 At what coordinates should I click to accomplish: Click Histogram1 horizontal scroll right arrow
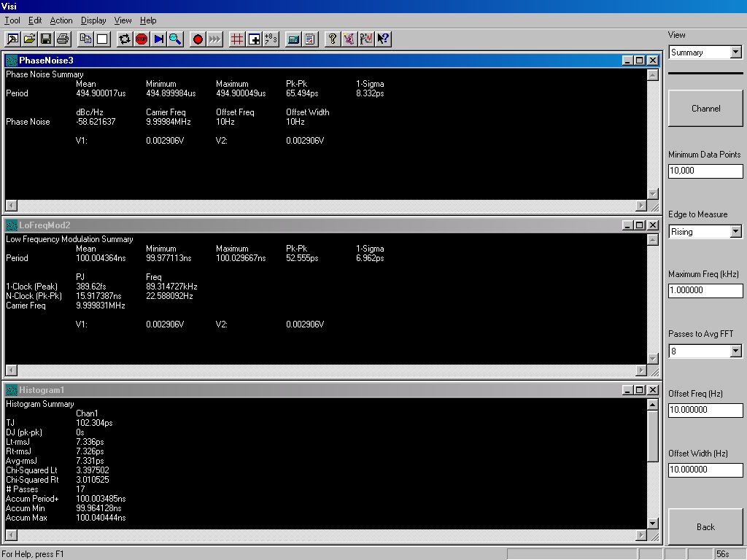click(x=641, y=534)
